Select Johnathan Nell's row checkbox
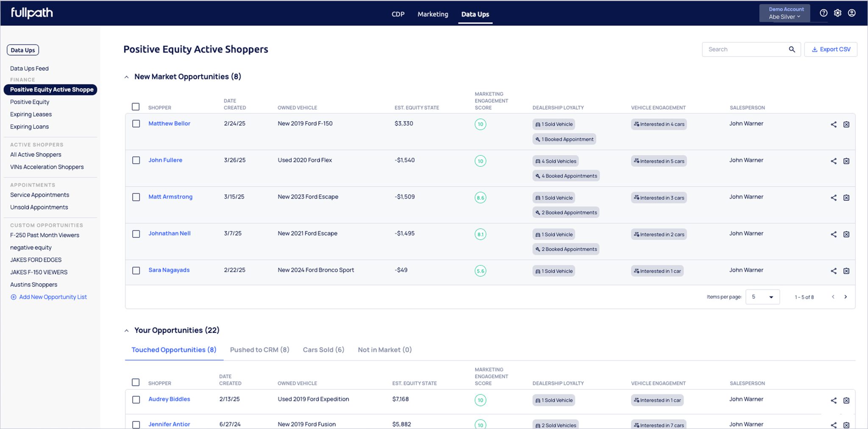This screenshot has width=868, height=429. [x=136, y=234]
